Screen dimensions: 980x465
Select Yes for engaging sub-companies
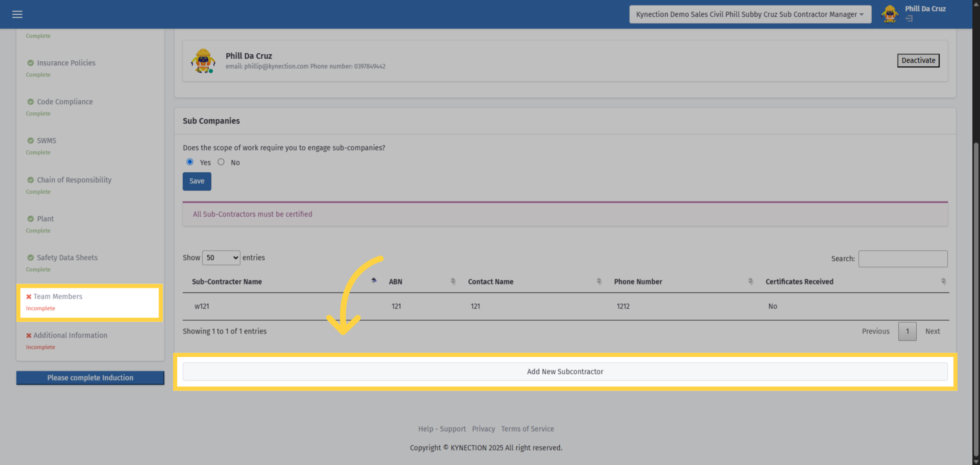pos(190,162)
